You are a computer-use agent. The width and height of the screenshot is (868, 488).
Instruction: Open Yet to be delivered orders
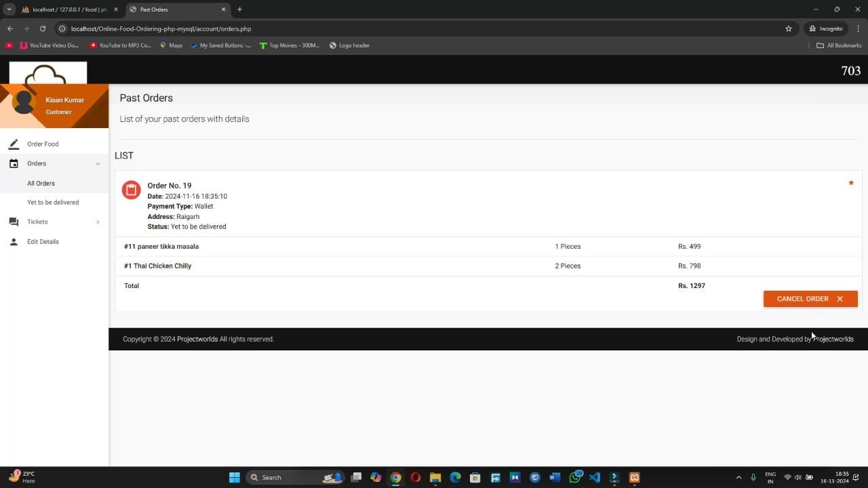[x=53, y=203]
